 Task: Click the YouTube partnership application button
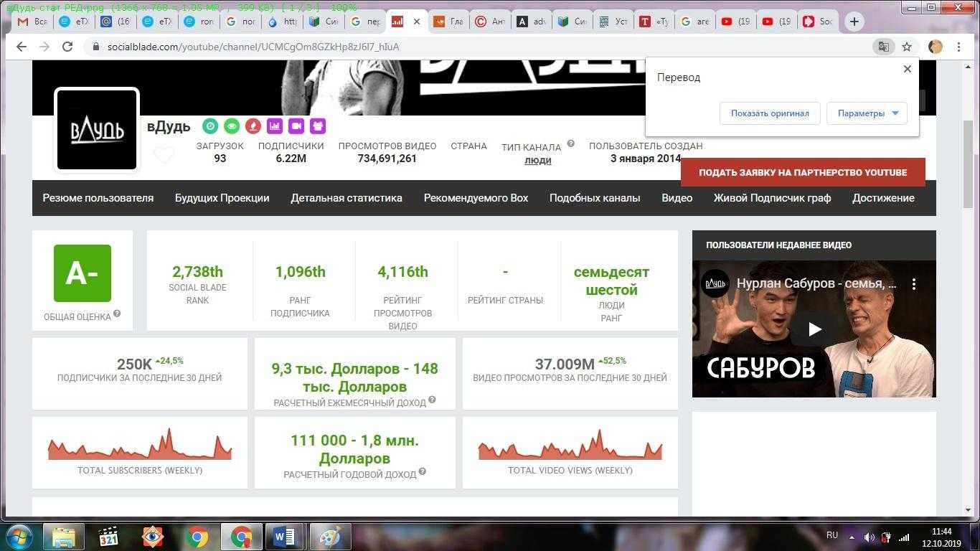(803, 172)
